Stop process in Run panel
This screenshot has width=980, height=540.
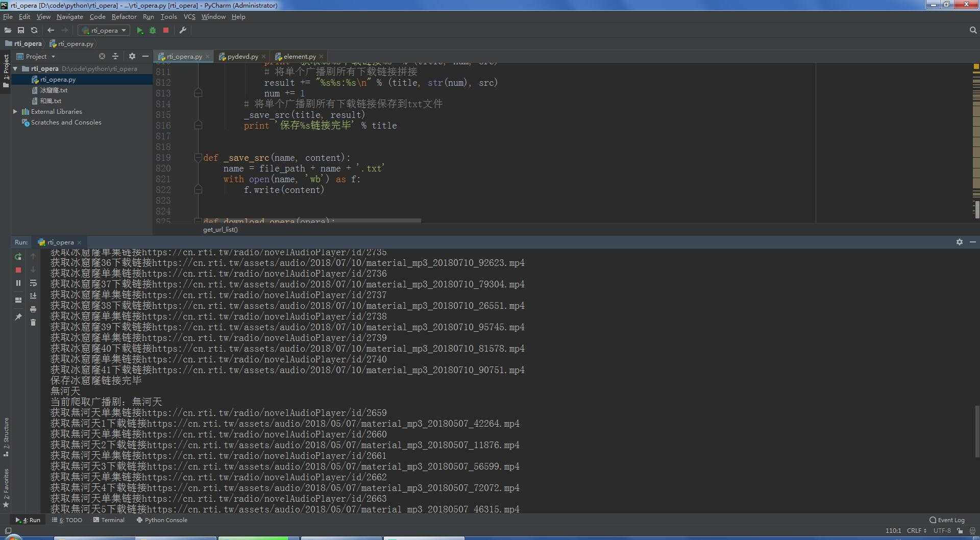(18, 270)
